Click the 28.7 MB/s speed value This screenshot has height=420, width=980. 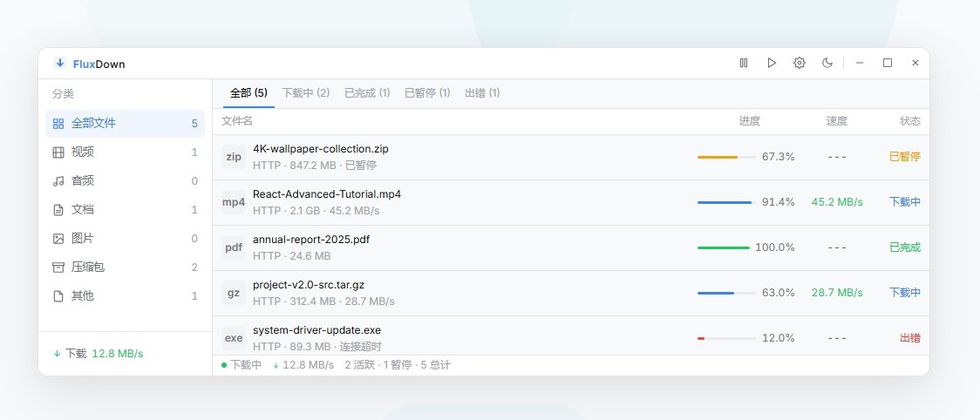tap(837, 293)
